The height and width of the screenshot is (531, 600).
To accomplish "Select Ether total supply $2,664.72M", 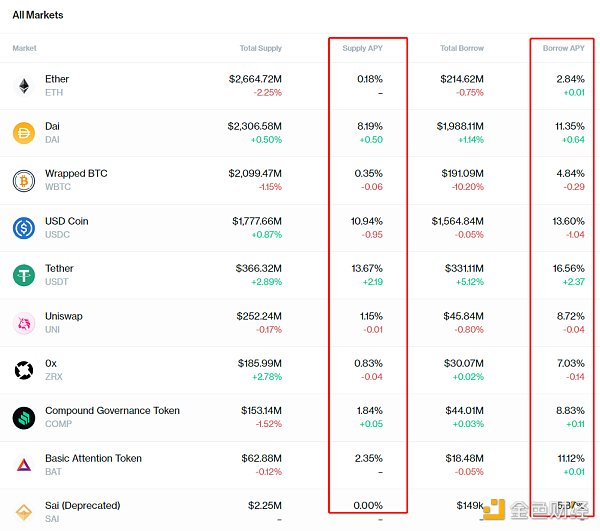I will point(255,79).
